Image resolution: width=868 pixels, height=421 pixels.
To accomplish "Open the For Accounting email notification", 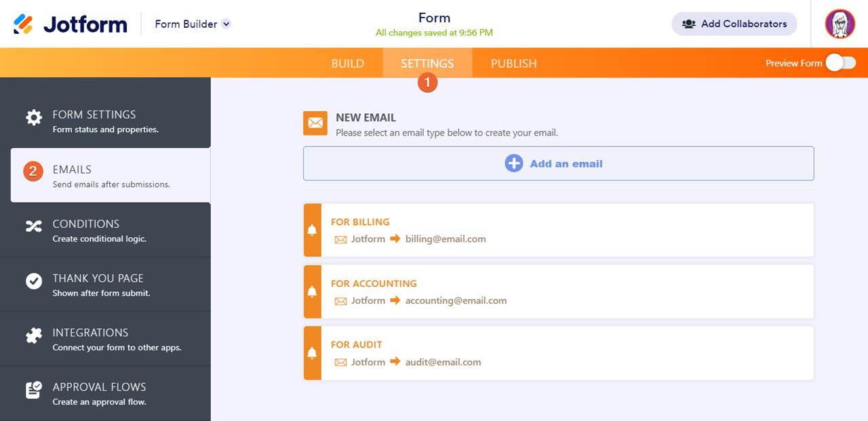I will click(567, 292).
